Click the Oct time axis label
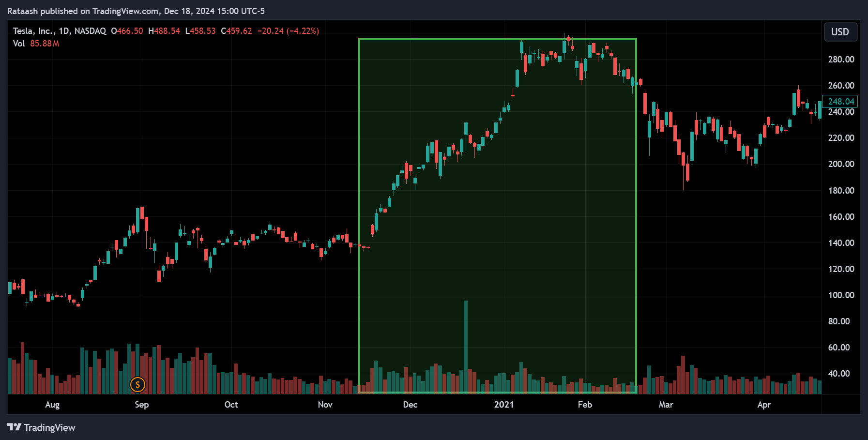The image size is (868, 440). click(231, 405)
